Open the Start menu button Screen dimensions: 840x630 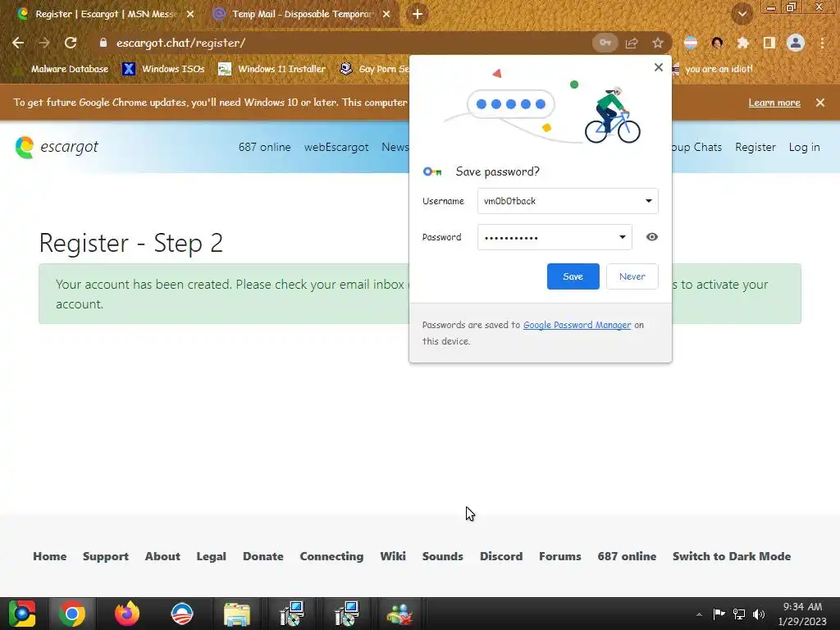tap(22, 614)
